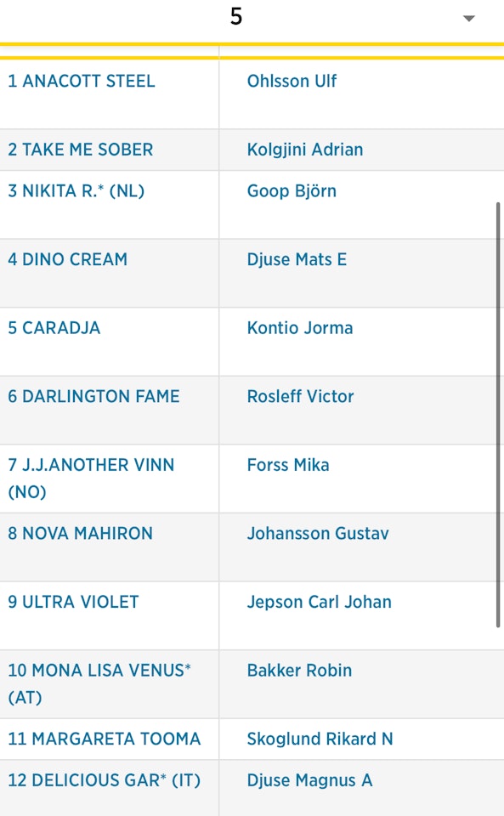Open horse 10 MONA LISA VENUS* (AT)
The height and width of the screenshot is (816, 504).
point(99,683)
